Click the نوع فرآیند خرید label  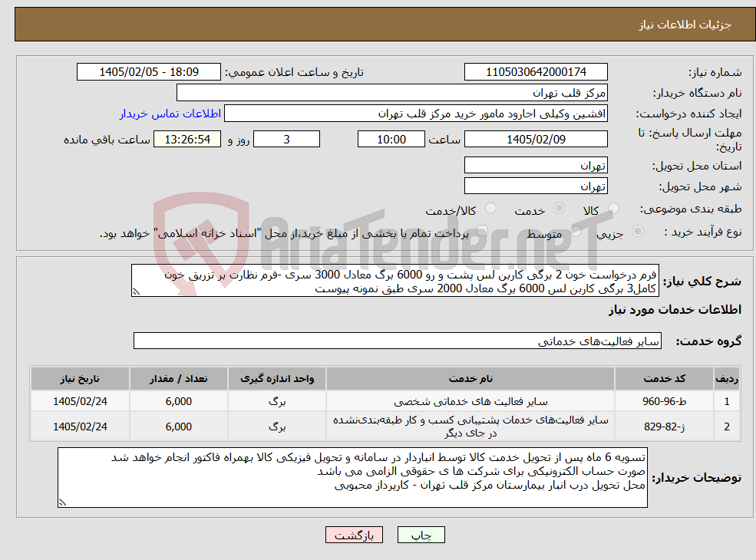tap(703, 232)
